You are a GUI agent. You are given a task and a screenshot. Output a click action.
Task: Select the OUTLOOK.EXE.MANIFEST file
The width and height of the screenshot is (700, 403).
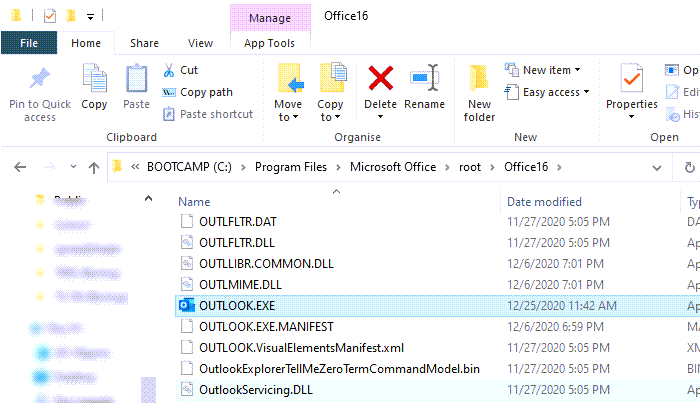coord(266,327)
